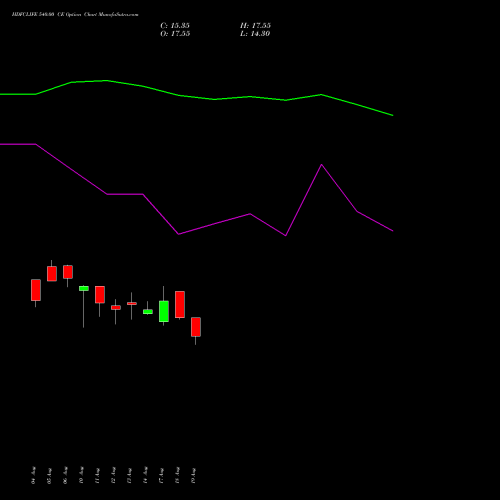The image size is (500, 500).
Task: Click the 04 Aug date label
Action: tap(33, 475)
